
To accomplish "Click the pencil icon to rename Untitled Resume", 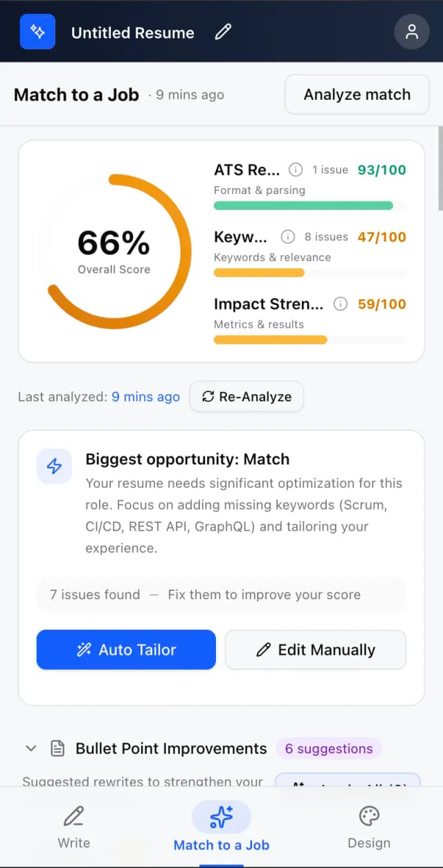I will pos(222,32).
